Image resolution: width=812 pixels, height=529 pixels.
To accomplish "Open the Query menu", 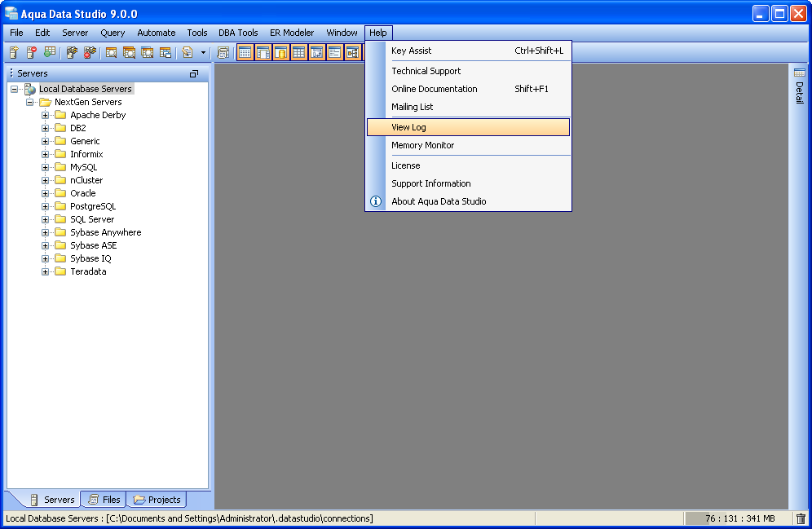I will pos(113,33).
